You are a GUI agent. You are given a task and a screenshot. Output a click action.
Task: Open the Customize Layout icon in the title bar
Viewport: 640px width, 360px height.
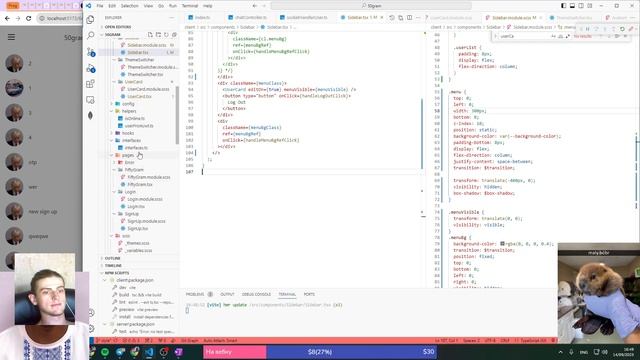(590, 6)
